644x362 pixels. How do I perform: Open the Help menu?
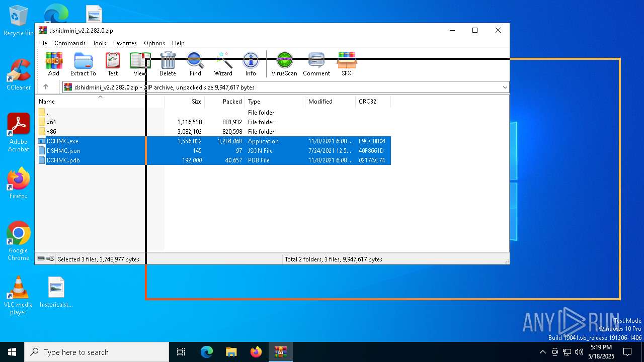[178, 43]
